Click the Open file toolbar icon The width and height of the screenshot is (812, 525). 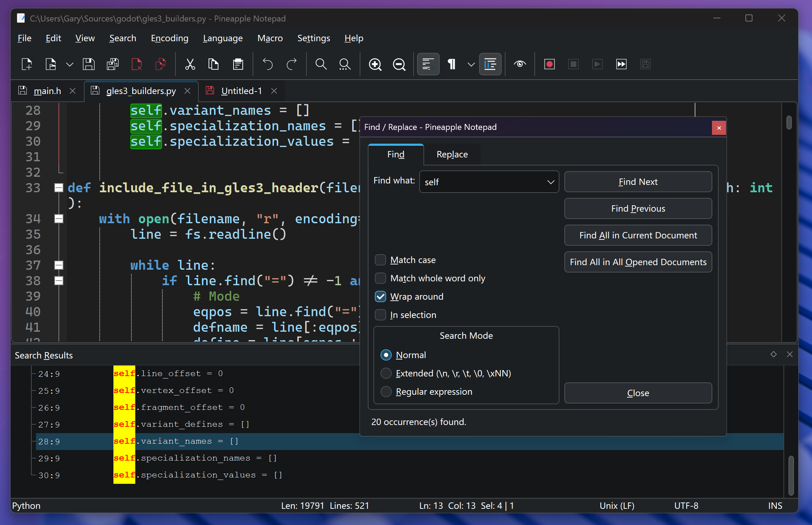(x=51, y=64)
